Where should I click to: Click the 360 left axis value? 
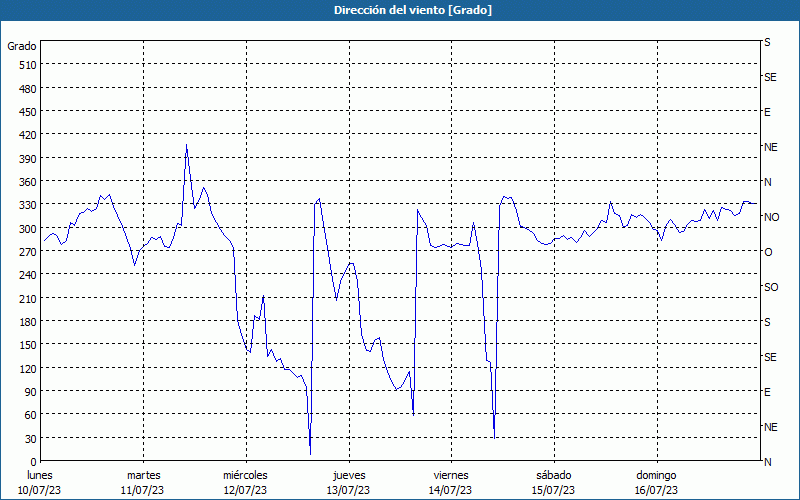point(28,182)
